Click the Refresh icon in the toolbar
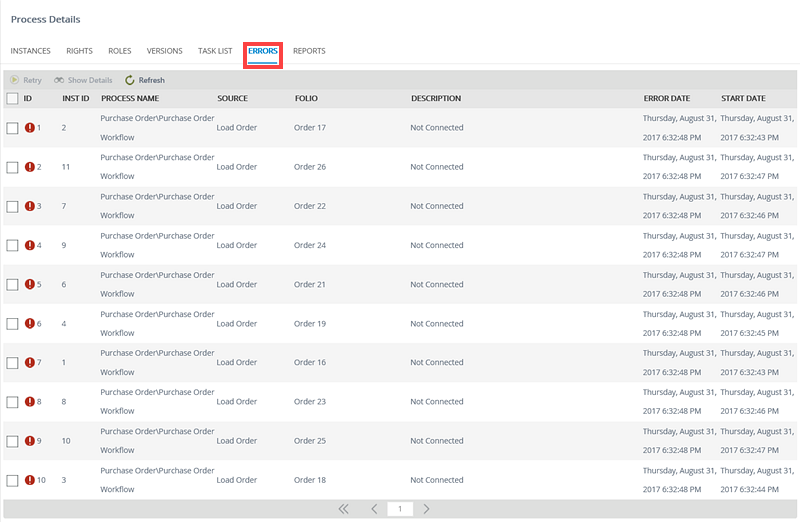The image size is (800, 522). (130, 80)
